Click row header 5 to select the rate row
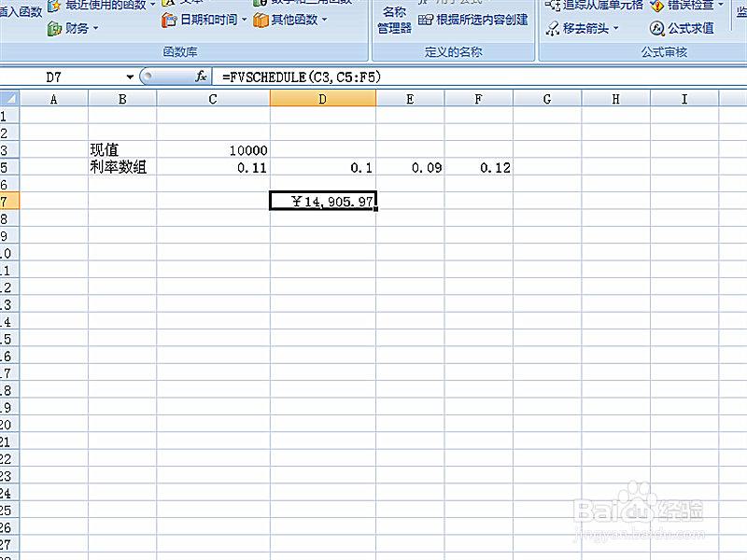 click(11, 168)
